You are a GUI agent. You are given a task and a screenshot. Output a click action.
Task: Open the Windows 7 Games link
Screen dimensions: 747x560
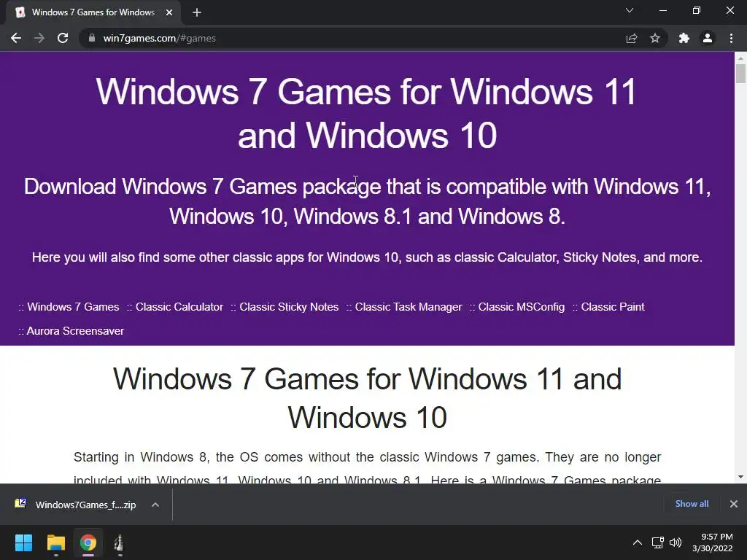73,307
